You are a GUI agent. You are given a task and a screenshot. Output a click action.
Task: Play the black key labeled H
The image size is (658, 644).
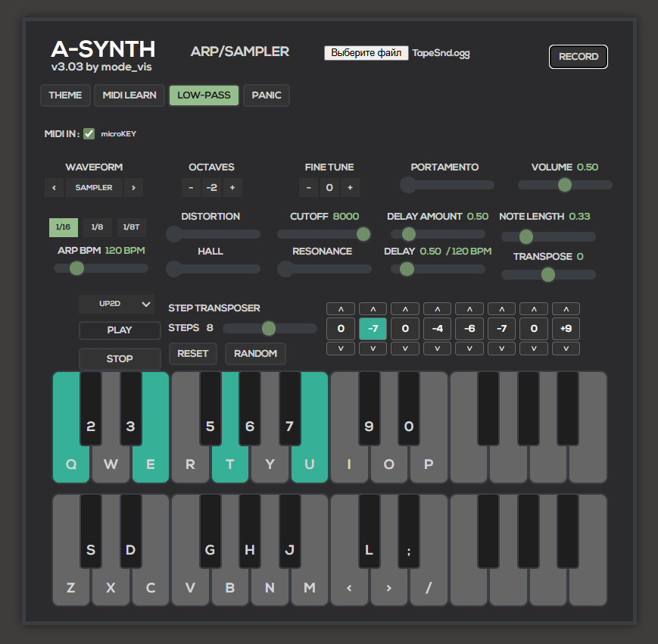coord(250,531)
